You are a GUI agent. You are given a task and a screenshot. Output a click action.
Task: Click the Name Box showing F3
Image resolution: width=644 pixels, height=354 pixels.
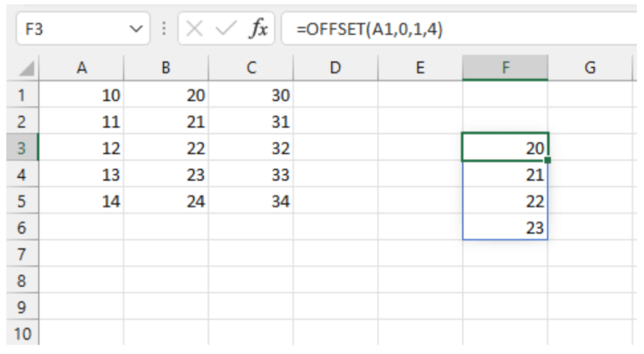click(x=83, y=29)
